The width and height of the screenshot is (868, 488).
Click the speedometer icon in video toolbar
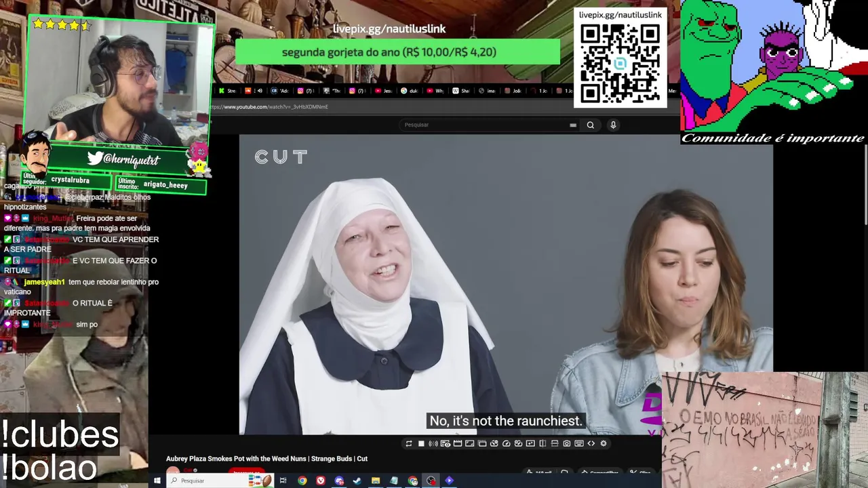pos(507,443)
